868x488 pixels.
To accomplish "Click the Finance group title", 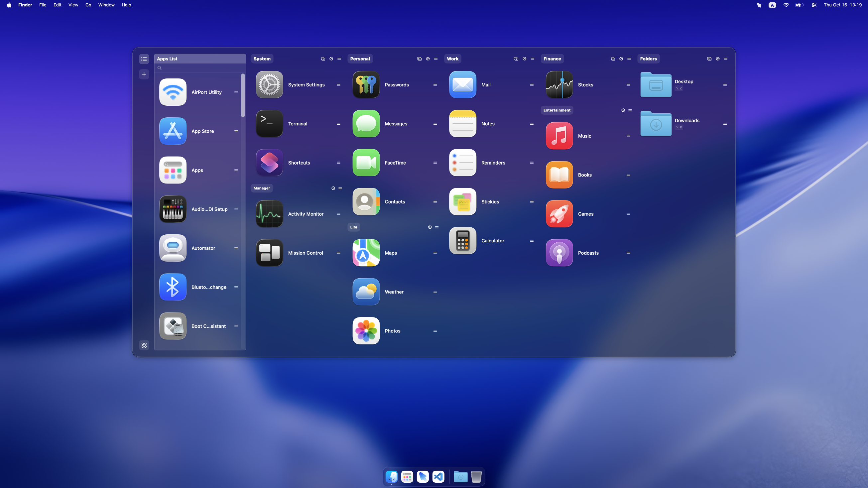I will [552, 59].
